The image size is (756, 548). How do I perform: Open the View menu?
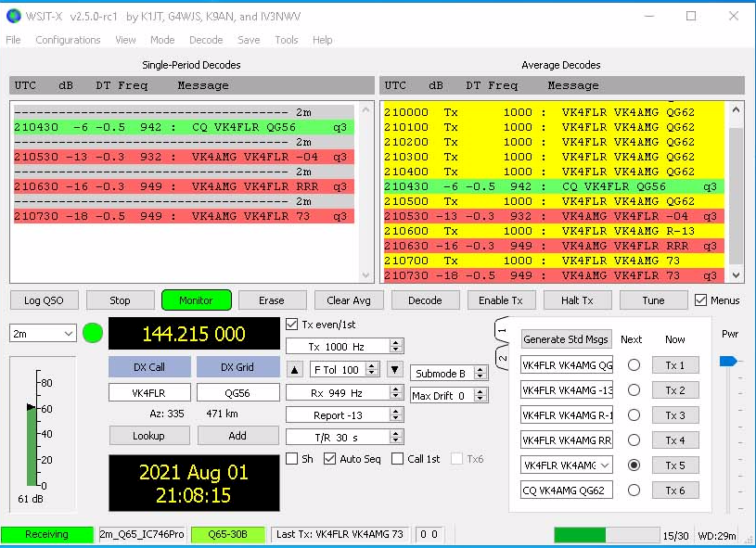pyautogui.click(x=125, y=40)
